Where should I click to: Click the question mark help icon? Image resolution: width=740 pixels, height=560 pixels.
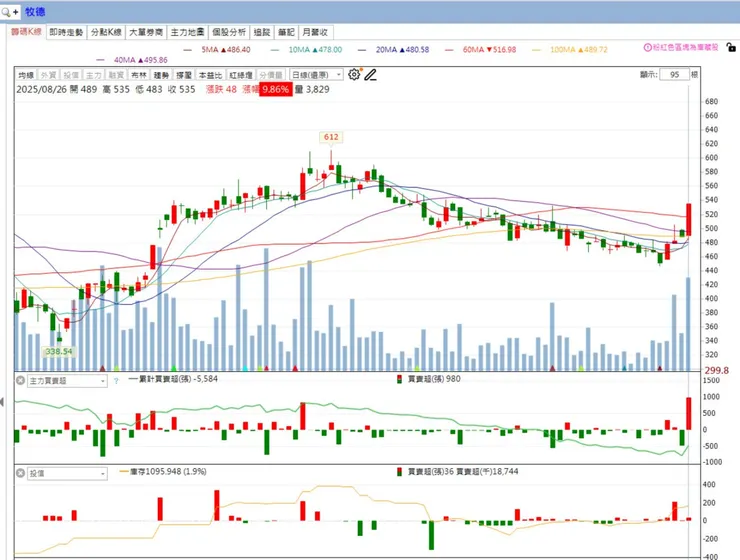pyautogui.click(x=116, y=381)
